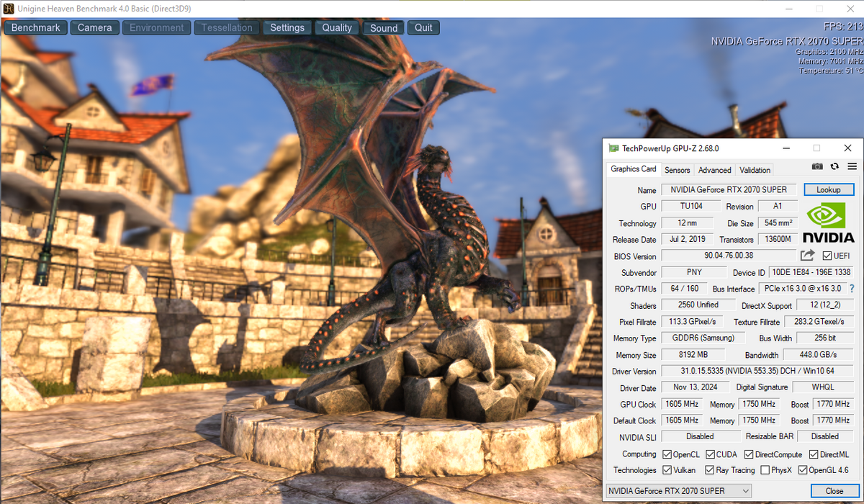Open the Camera menu in Heaven
The width and height of the screenshot is (864, 504).
click(x=94, y=27)
